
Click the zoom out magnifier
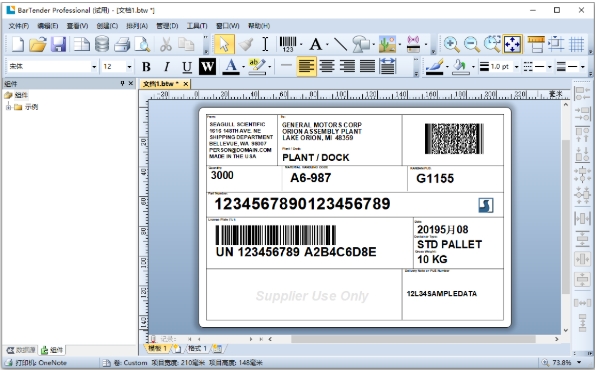click(x=472, y=44)
